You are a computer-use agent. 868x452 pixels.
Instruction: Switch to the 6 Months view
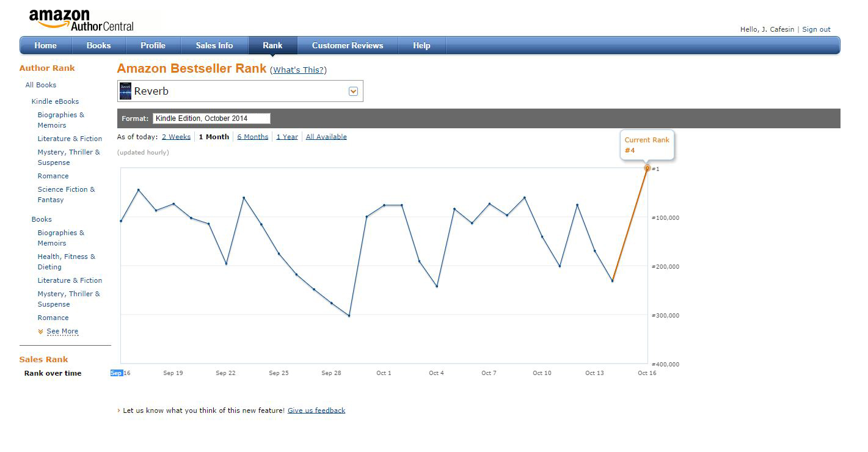(x=252, y=137)
